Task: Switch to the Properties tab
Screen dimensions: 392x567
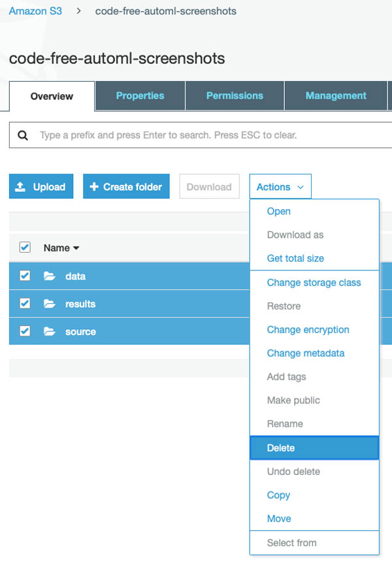Action: tap(140, 96)
